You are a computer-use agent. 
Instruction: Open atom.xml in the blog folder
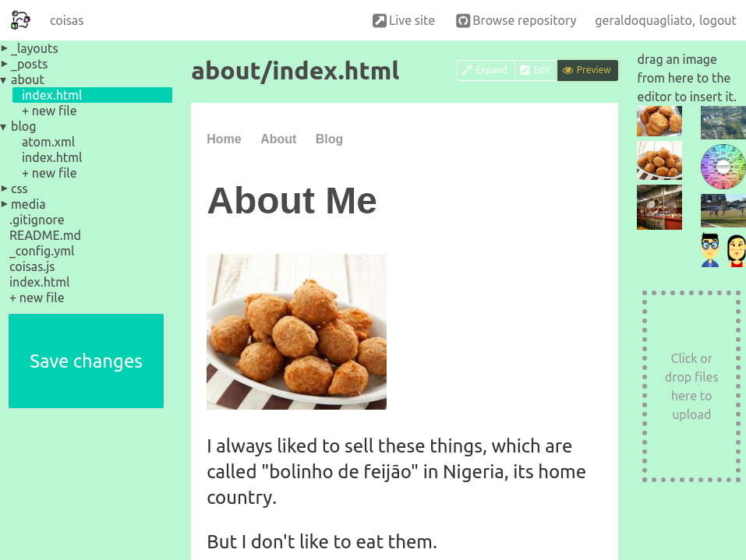48,142
